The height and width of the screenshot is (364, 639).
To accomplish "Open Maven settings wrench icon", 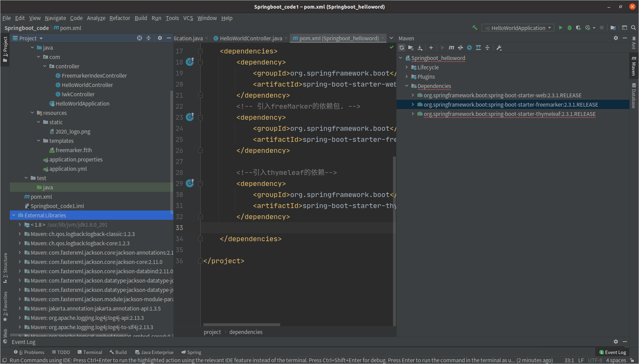I will [x=499, y=48].
